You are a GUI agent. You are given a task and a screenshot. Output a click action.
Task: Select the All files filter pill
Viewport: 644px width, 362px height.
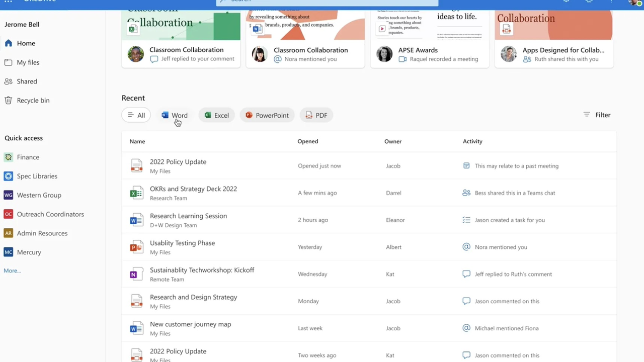[x=136, y=115]
